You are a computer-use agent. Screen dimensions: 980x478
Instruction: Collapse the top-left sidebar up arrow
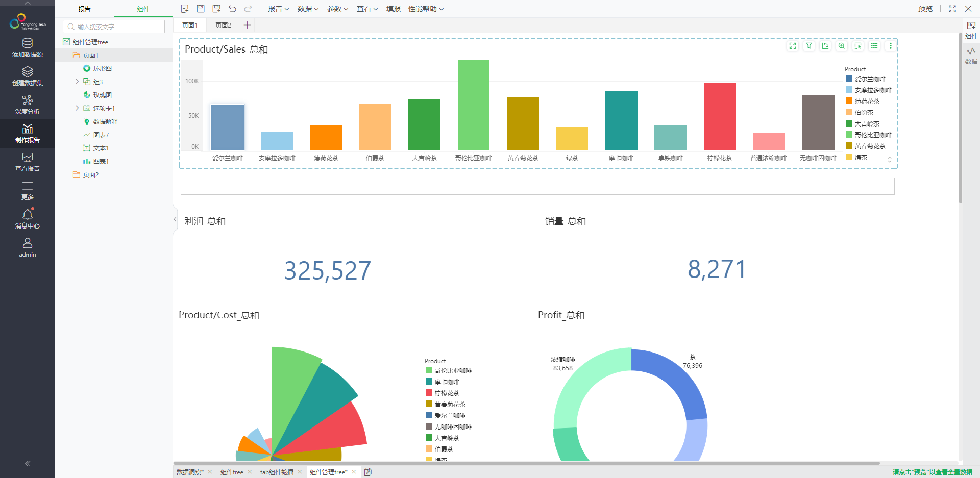pos(28,3)
